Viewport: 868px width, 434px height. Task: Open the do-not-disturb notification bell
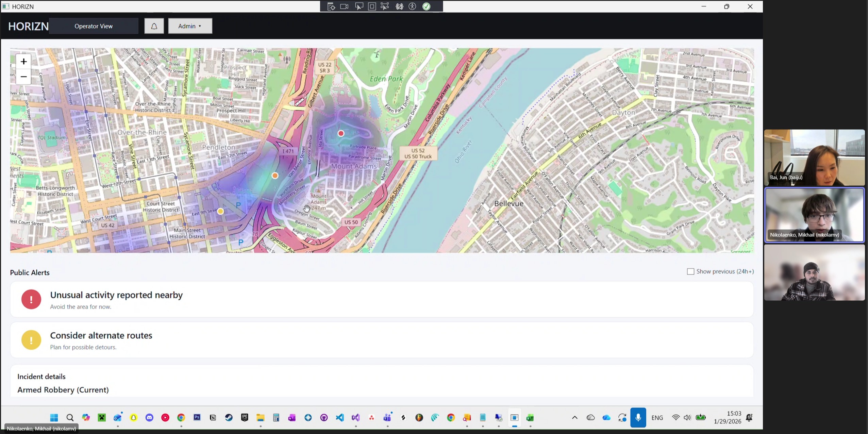coord(749,418)
